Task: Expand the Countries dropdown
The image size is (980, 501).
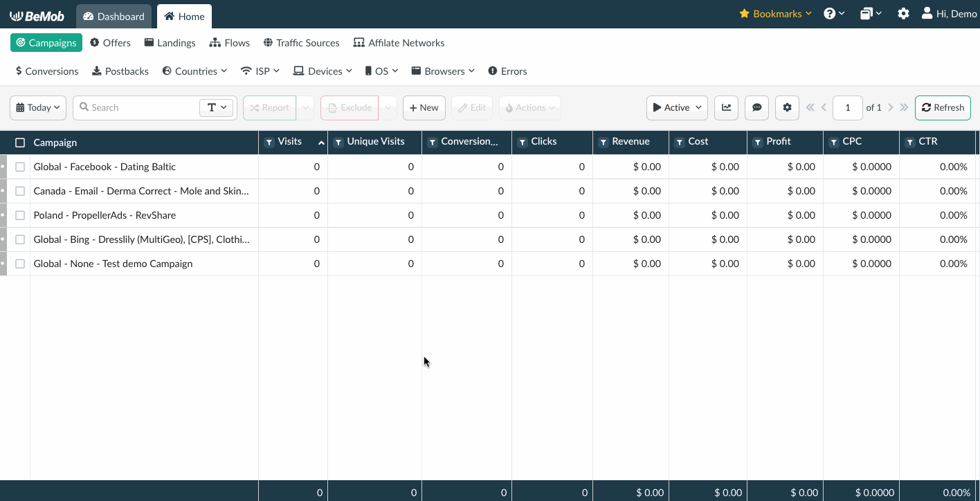Action: (x=194, y=71)
